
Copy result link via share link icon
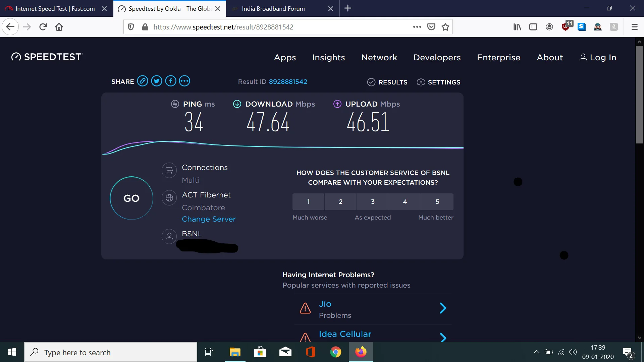[143, 81]
